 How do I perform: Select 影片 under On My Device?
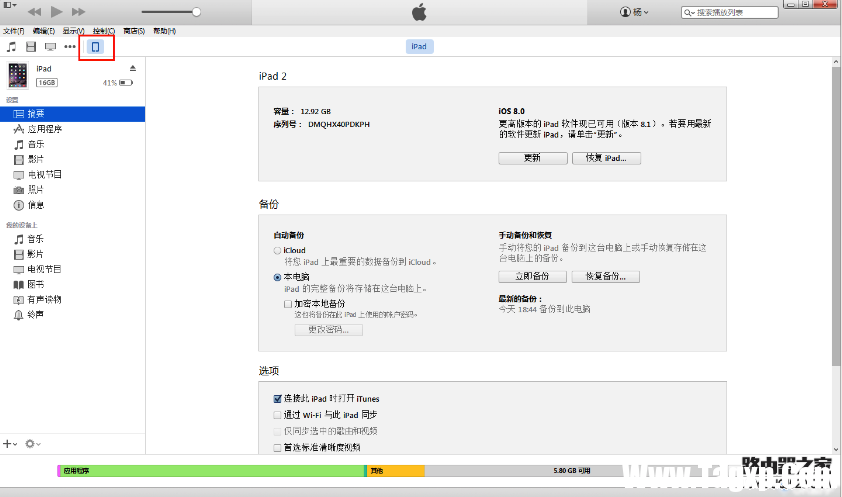[72, 254]
